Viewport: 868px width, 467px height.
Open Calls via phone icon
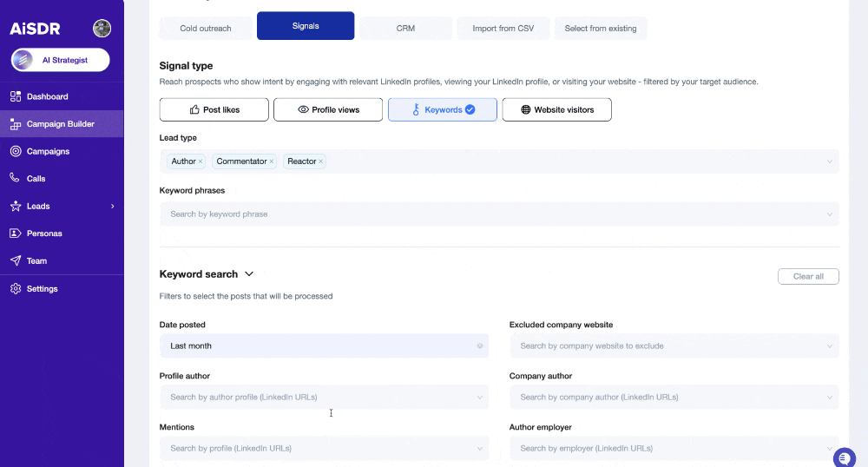[x=16, y=178]
